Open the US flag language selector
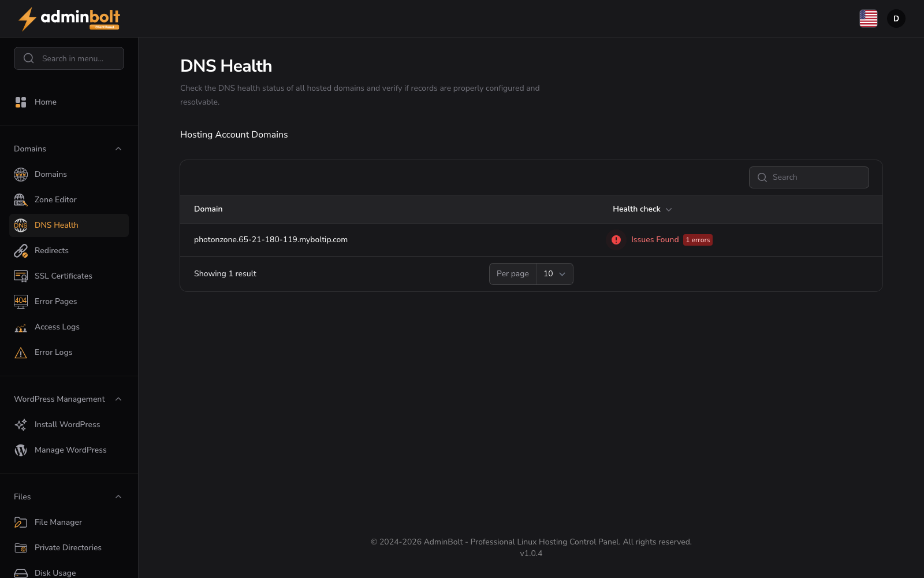The width and height of the screenshot is (924, 578). (x=869, y=18)
